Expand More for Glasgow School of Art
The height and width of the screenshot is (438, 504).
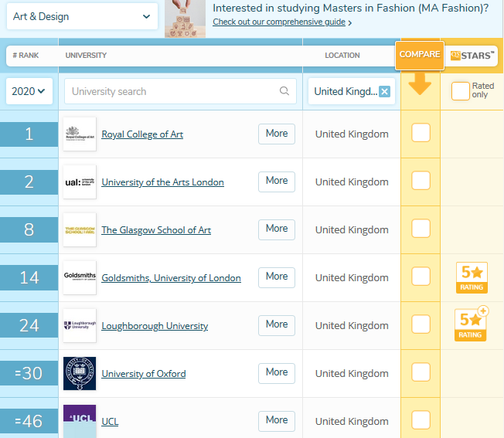coord(277,229)
